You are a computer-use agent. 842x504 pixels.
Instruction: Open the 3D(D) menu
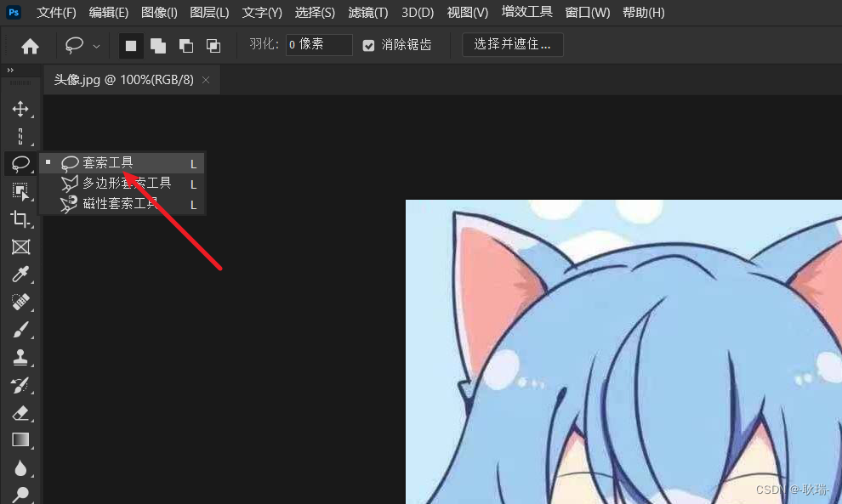[418, 13]
